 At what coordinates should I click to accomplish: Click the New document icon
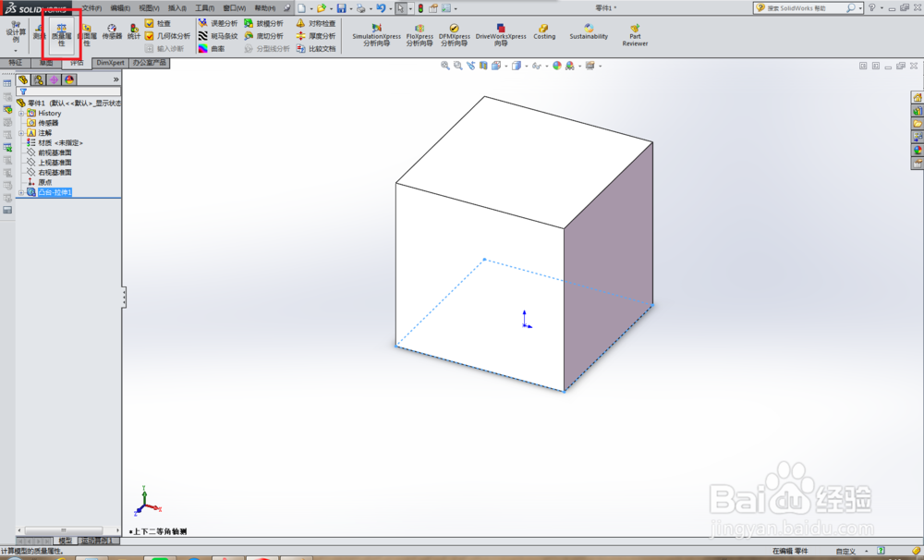(302, 8)
